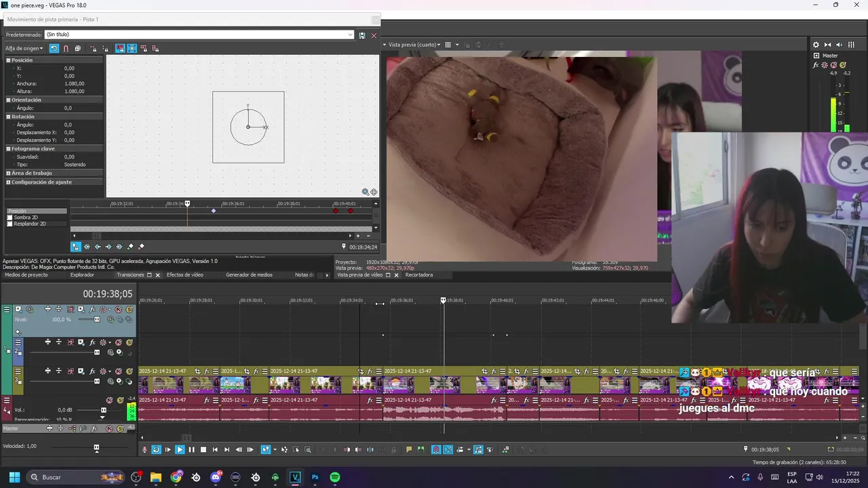The width and height of the screenshot is (868, 488).
Task: Switch to Medios de proyecto tab
Action: pyautogui.click(x=26, y=275)
